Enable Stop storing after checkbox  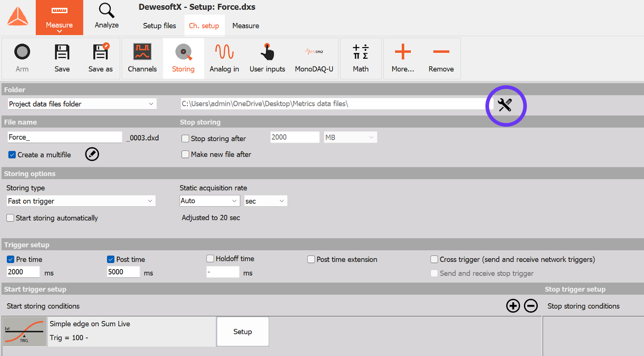click(185, 138)
